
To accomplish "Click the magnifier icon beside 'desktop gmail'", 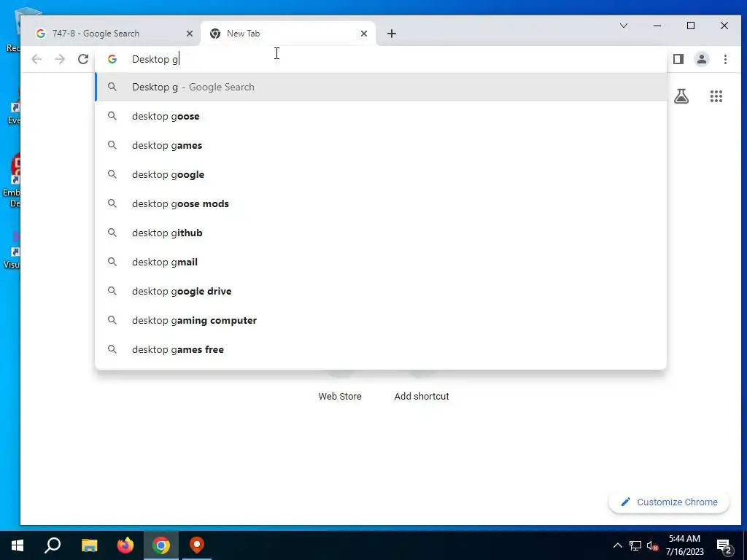I will click(112, 262).
